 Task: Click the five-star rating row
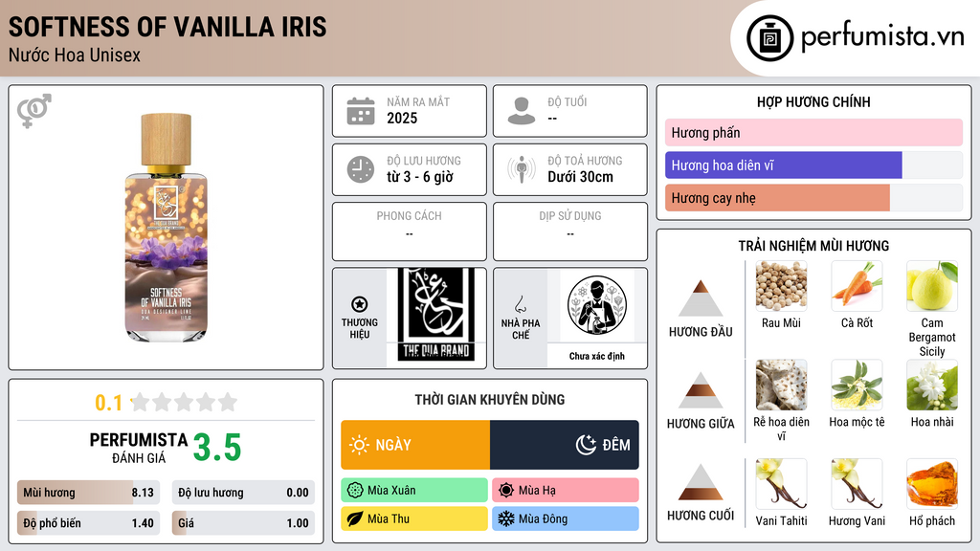tap(185, 403)
